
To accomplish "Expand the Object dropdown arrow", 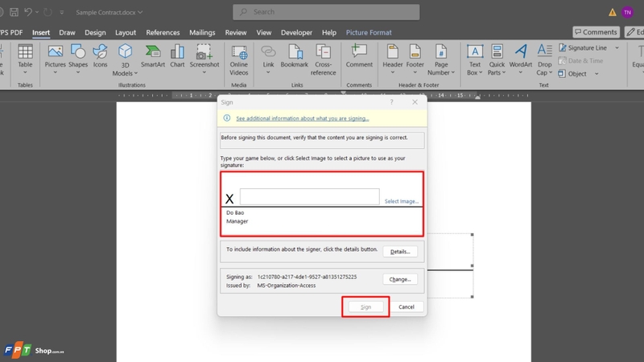I will coord(597,74).
